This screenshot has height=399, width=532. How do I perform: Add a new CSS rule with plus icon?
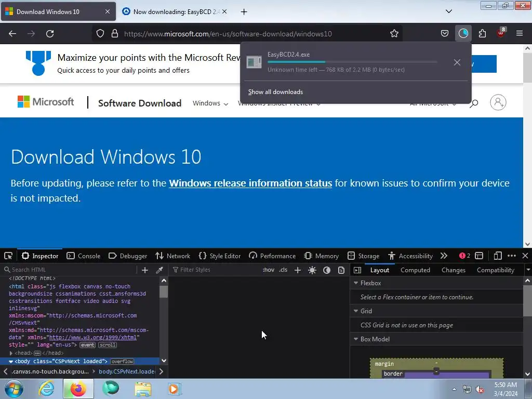coord(298,270)
